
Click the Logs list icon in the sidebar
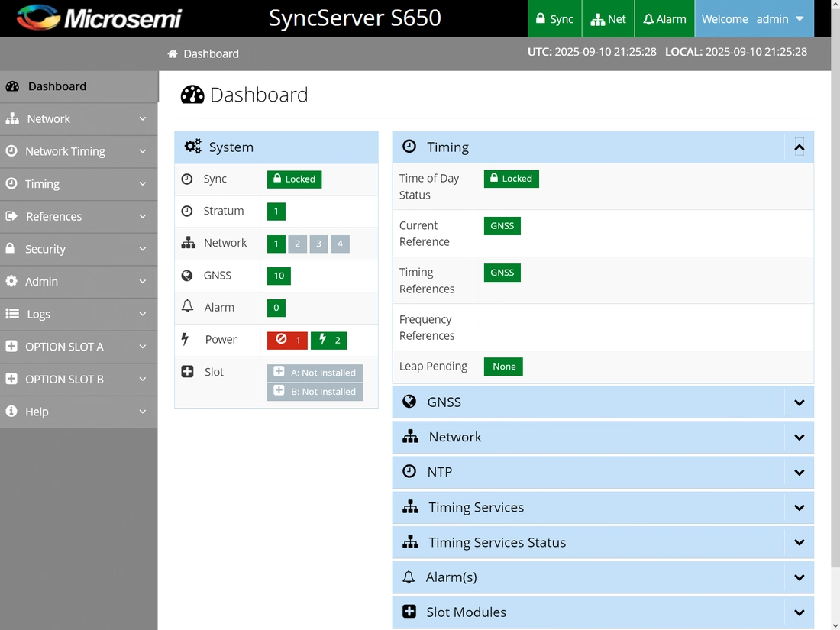pos(12,314)
